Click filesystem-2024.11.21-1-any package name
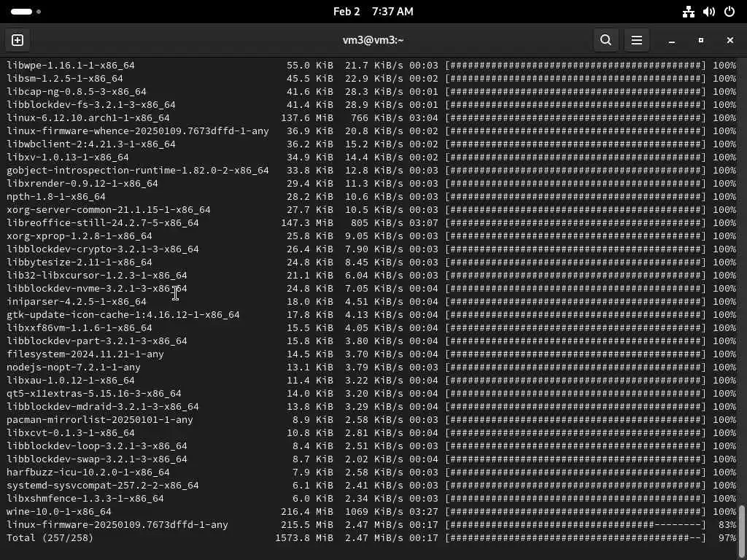Viewport: 747px width, 560px height. (x=85, y=354)
